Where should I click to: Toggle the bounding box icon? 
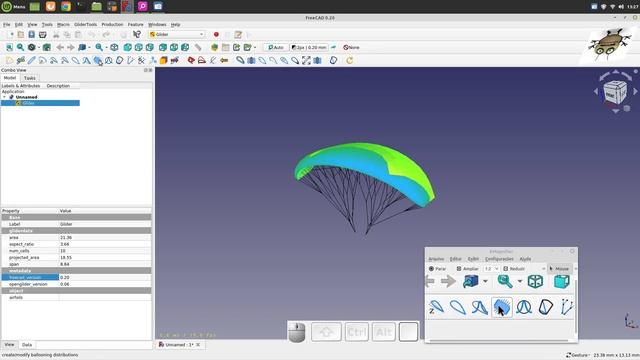point(47,47)
